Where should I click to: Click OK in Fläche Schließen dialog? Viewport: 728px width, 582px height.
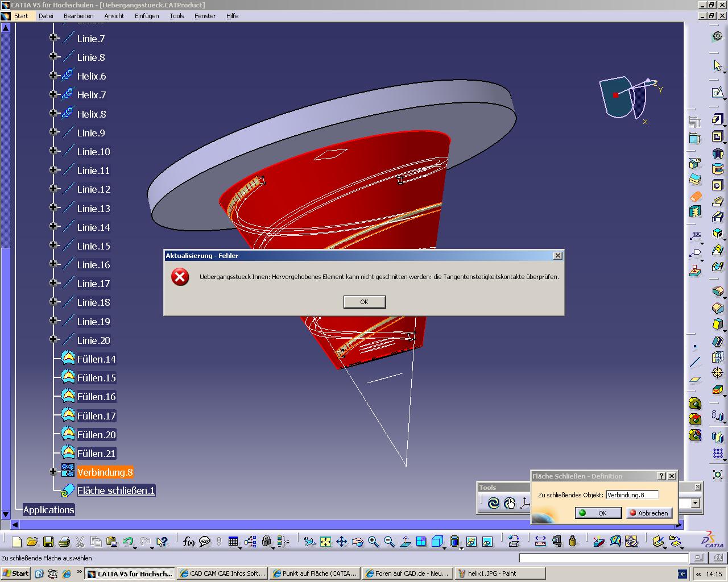[x=597, y=513]
